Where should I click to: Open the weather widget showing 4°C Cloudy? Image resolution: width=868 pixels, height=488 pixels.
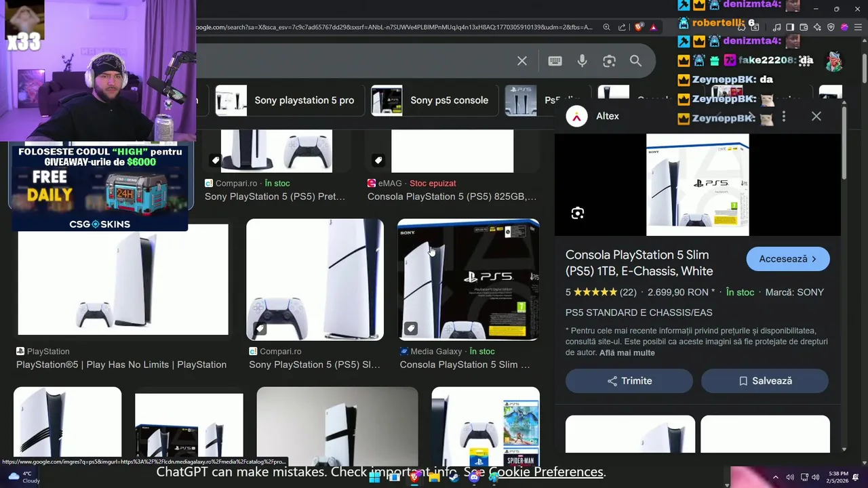(x=22, y=477)
